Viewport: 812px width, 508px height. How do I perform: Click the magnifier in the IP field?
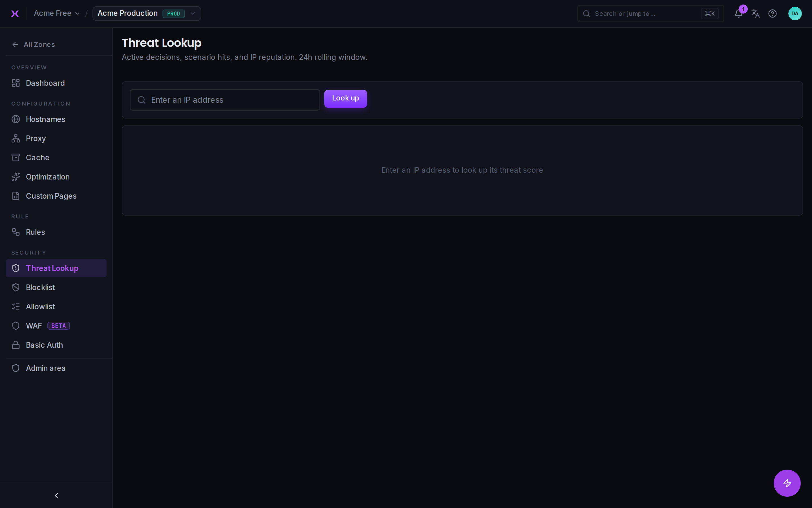142,100
